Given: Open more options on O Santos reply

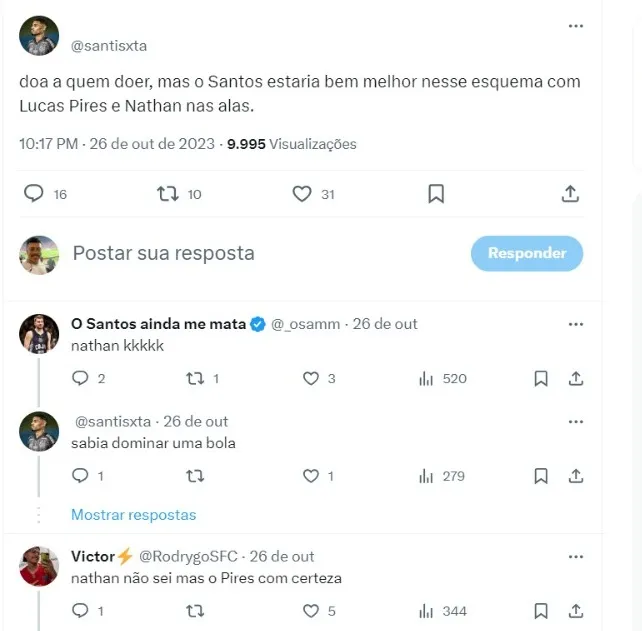Looking at the screenshot, I should (x=576, y=324).
